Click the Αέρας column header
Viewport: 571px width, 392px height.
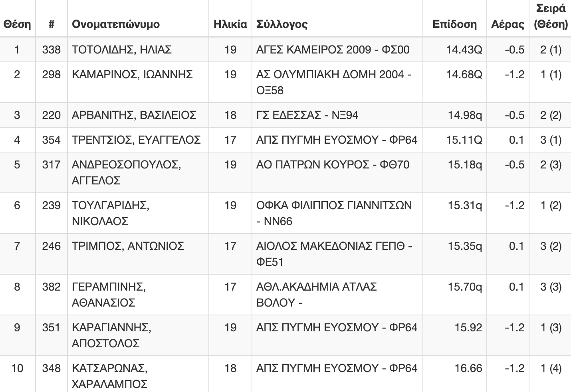click(x=508, y=24)
